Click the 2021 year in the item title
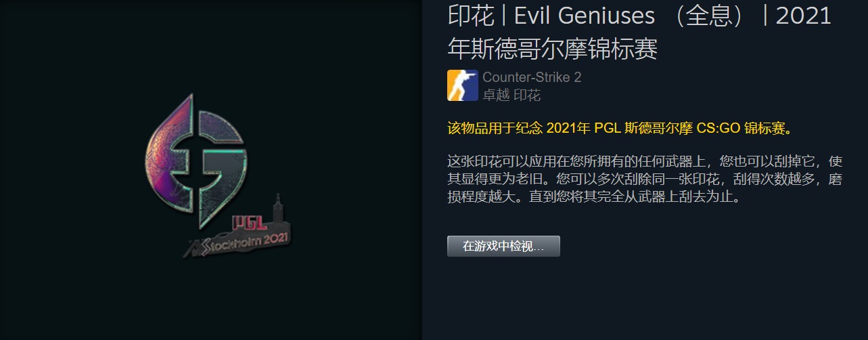The image size is (868, 340). pos(803,15)
